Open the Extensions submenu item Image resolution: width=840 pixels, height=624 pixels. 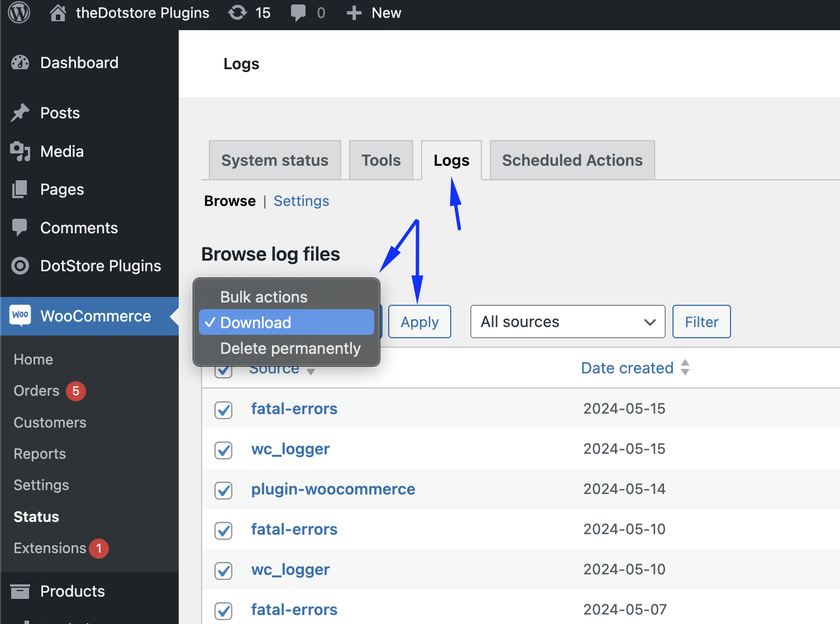[50, 548]
